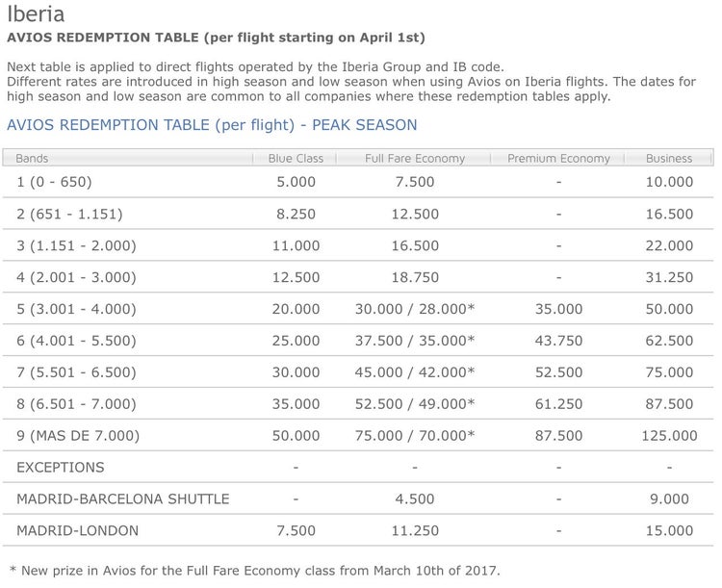The image size is (722, 588).
Task: Select the 9 (MAS DE 7.000) row label
Action: (x=78, y=436)
